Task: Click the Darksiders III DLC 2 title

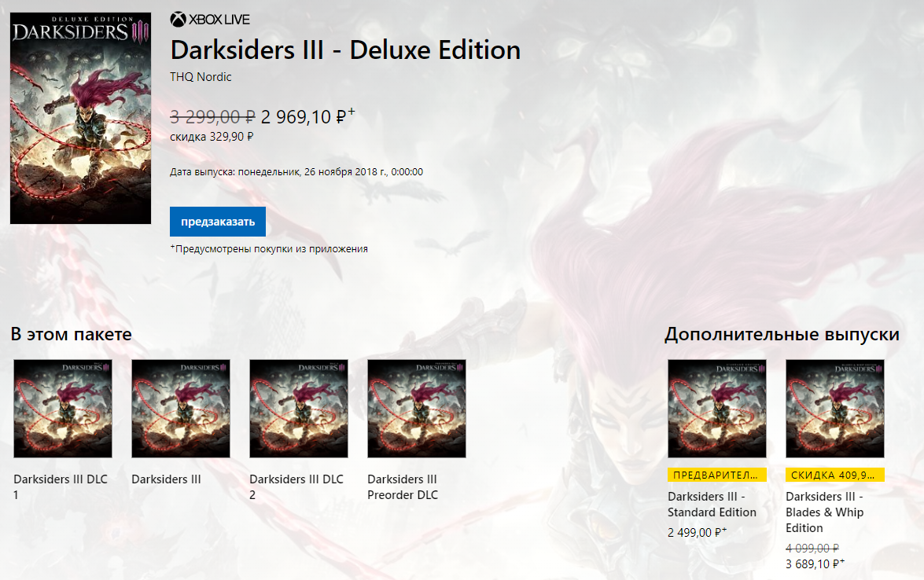Action: tap(296, 487)
